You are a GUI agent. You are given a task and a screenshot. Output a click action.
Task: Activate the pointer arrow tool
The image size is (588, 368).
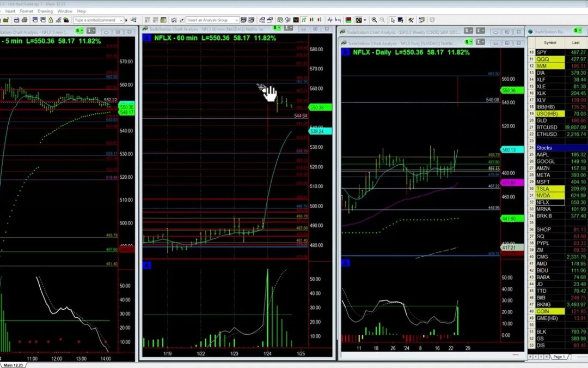pyautogui.click(x=393, y=20)
